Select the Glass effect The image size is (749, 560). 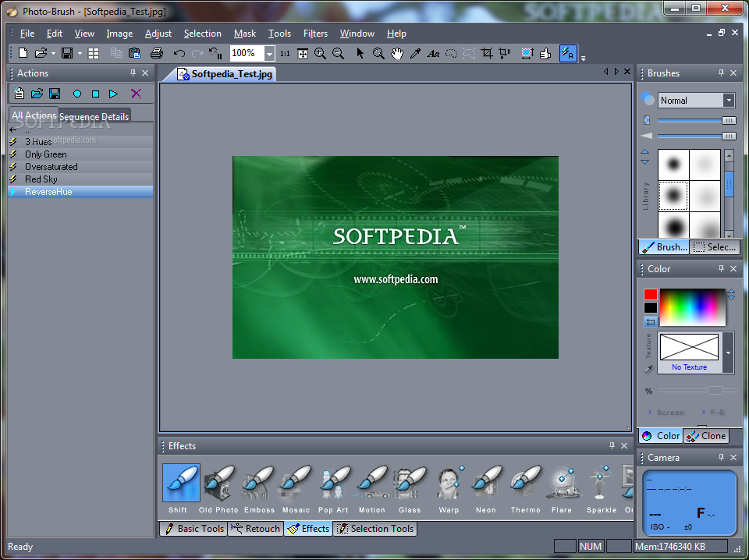[410, 488]
